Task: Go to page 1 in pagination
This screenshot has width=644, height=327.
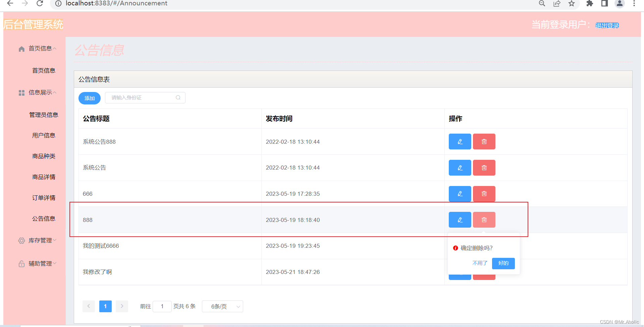Action: (105, 306)
